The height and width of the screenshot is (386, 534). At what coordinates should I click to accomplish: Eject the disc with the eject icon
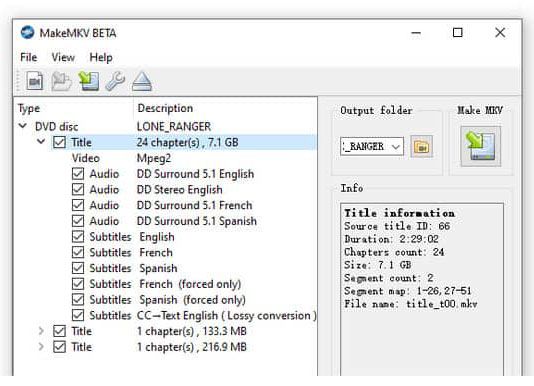coord(142,81)
